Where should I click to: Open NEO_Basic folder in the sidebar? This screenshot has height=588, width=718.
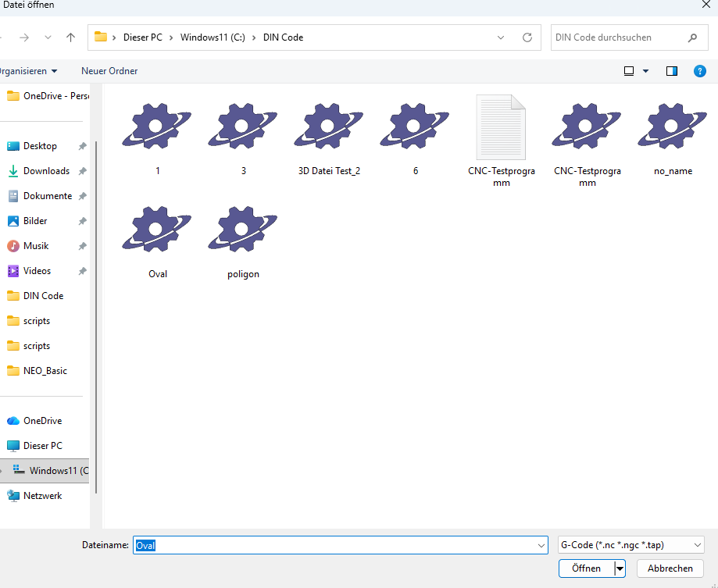coord(46,371)
